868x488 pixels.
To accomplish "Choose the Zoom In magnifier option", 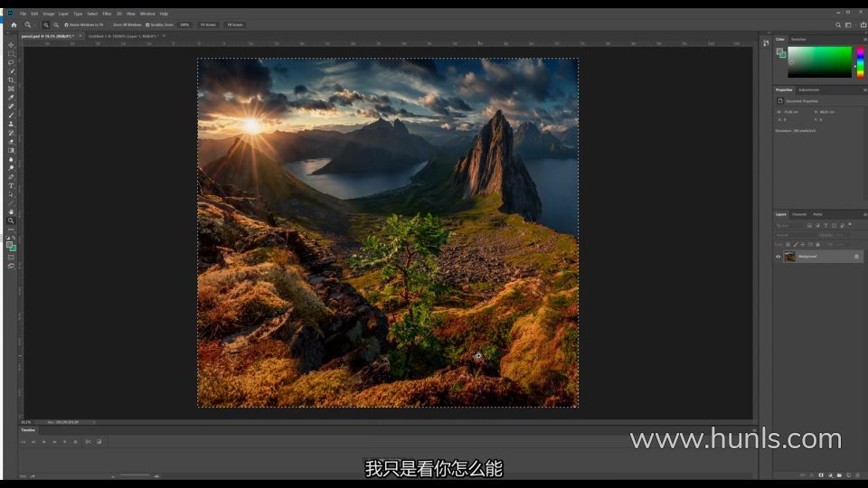I will coord(46,25).
